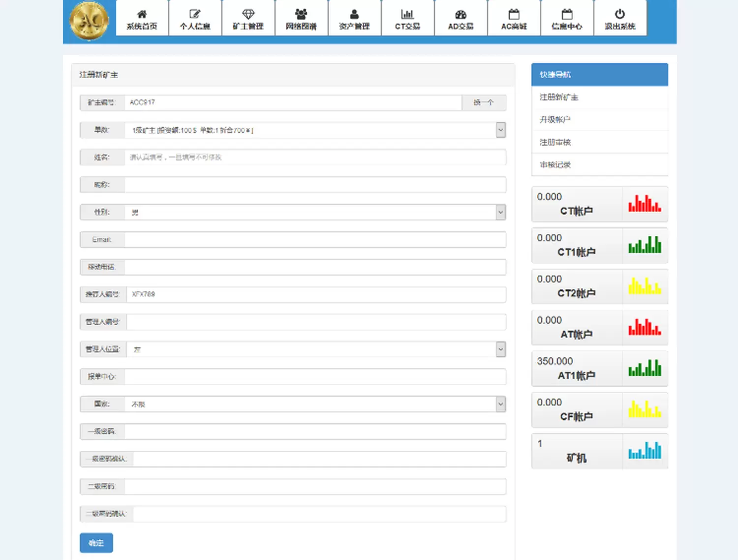The height and width of the screenshot is (560, 738).
Task: Select 升级帐户 in the quick navigation
Action: pyautogui.click(x=555, y=120)
